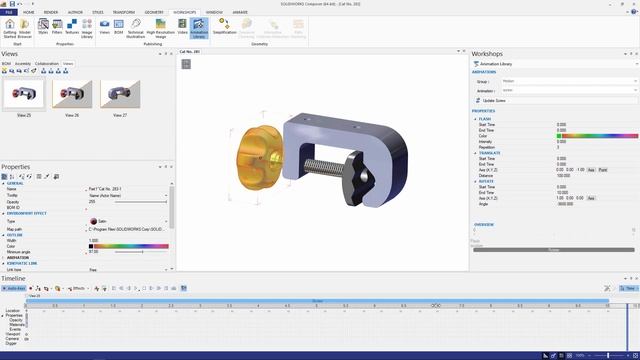Pick the Flash color on spectrum bar
This screenshot has width=640, height=360.
(x=600, y=136)
